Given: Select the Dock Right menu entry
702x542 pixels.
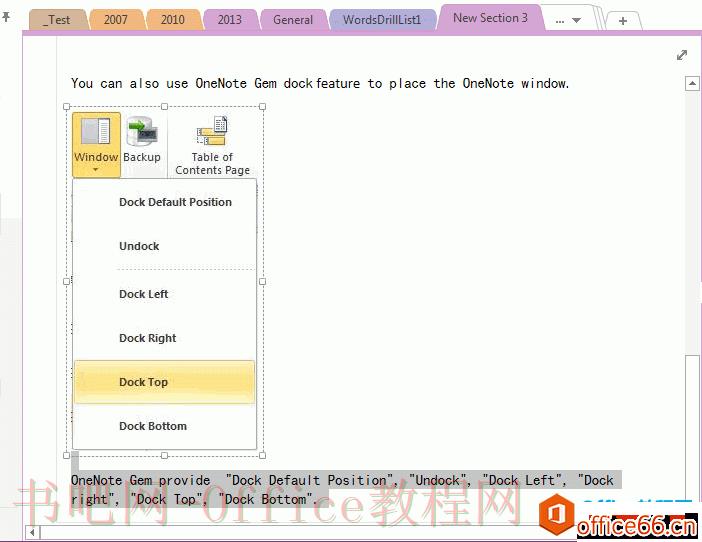Looking at the screenshot, I should (164, 338).
